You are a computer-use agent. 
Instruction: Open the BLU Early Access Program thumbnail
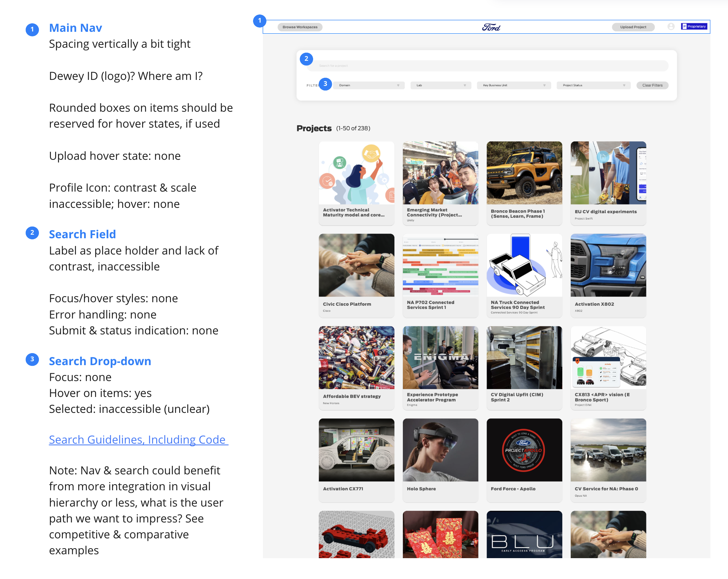tap(524, 534)
